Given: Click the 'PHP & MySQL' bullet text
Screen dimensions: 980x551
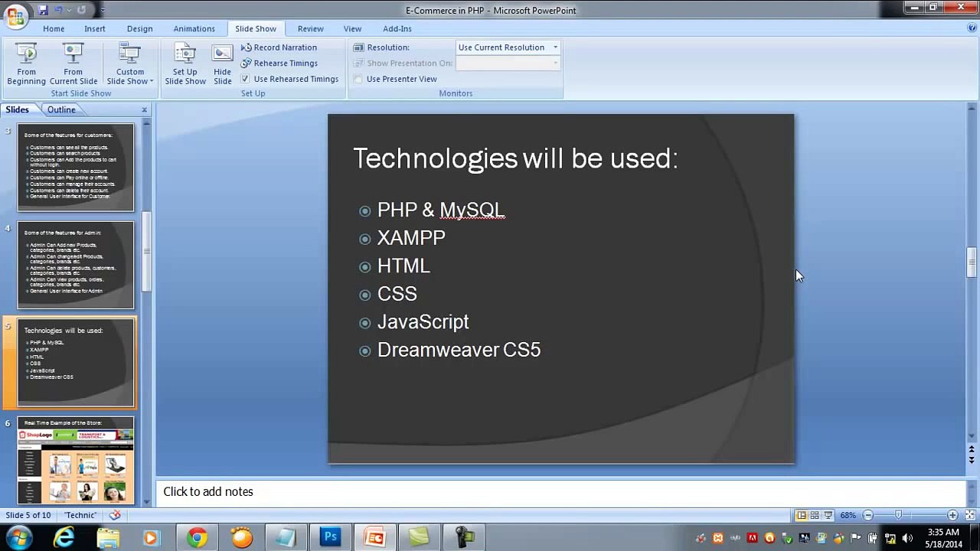Looking at the screenshot, I should (441, 210).
